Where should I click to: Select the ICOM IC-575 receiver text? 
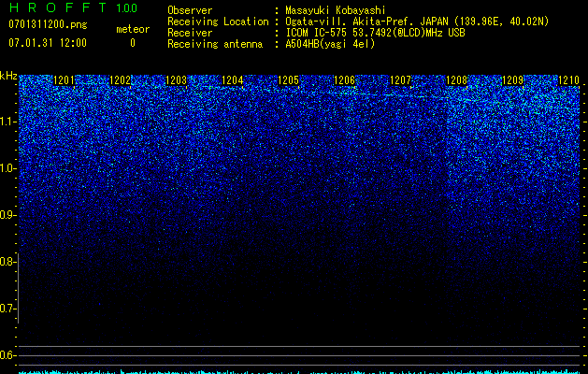375,33
